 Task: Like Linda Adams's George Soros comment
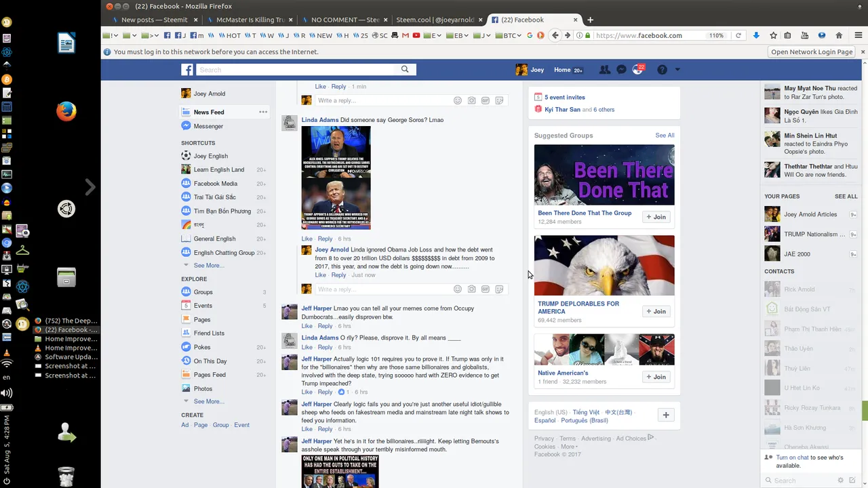[x=307, y=239]
